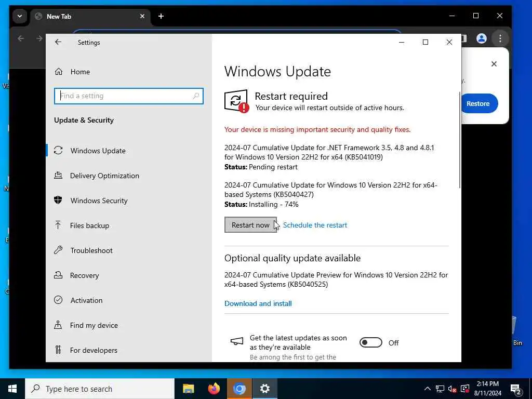532x399 pixels.
Task: Open File Explorer from taskbar
Action: click(x=188, y=389)
